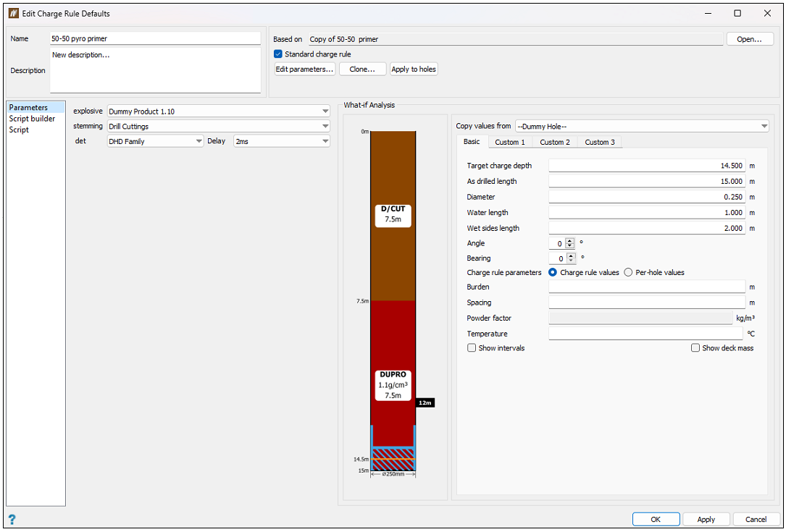
Task: Click the blue help question mark icon
Action: 12,519
